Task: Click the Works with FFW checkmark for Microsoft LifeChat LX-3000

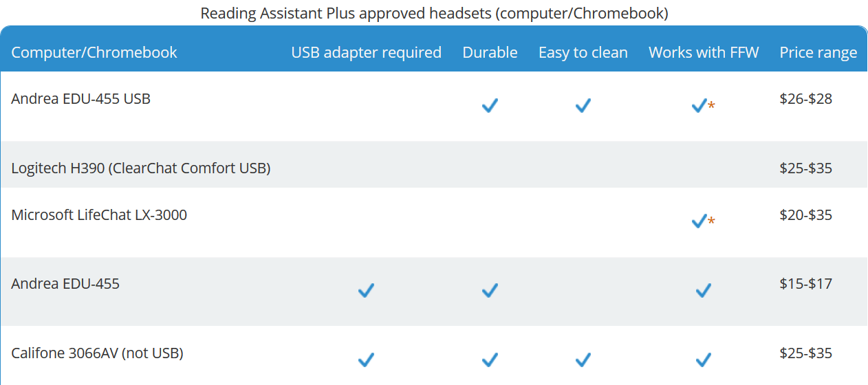Action: pos(699,221)
